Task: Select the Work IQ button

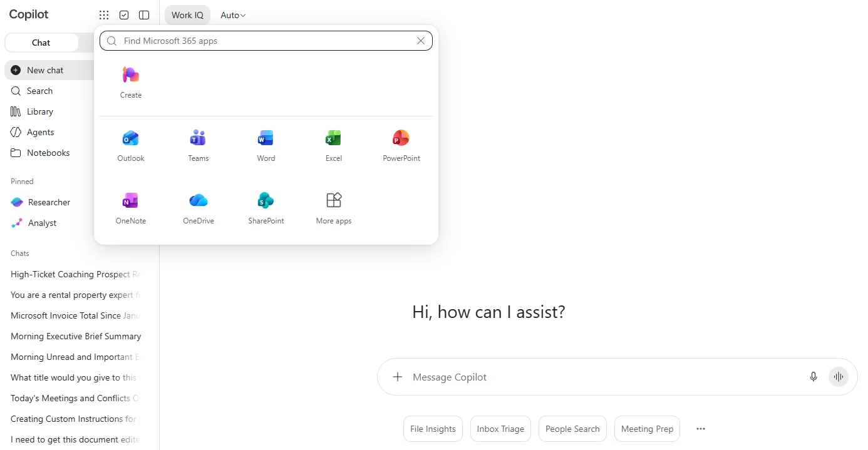Action: (x=187, y=15)
